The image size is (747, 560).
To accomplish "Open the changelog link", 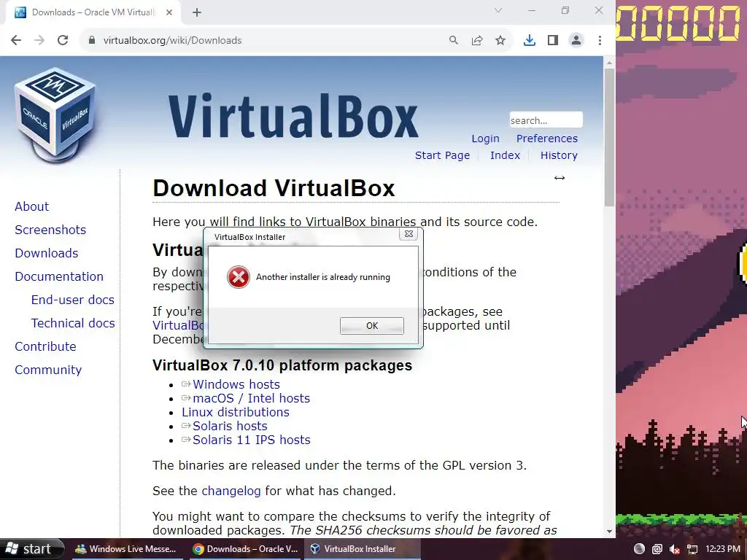I will coord(231,491).
